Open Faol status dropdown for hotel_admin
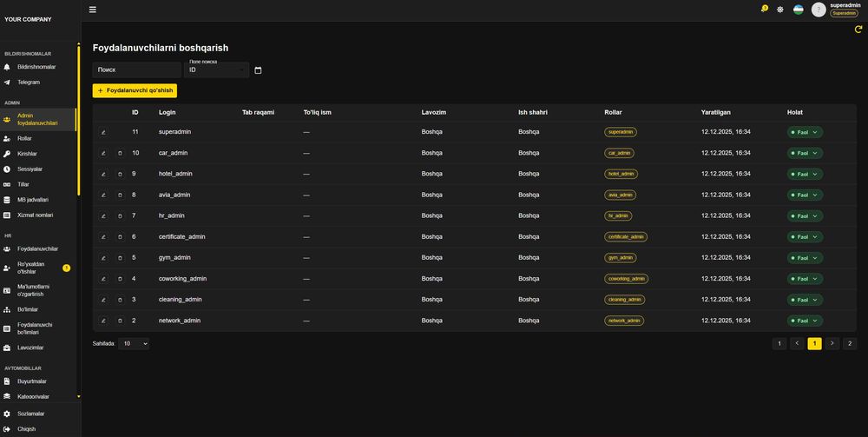 (805, 174)
